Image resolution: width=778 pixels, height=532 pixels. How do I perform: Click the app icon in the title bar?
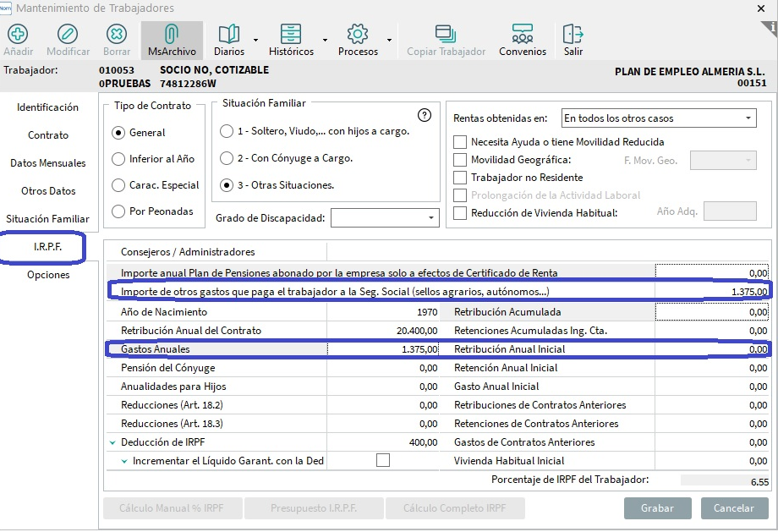point(5,8)
